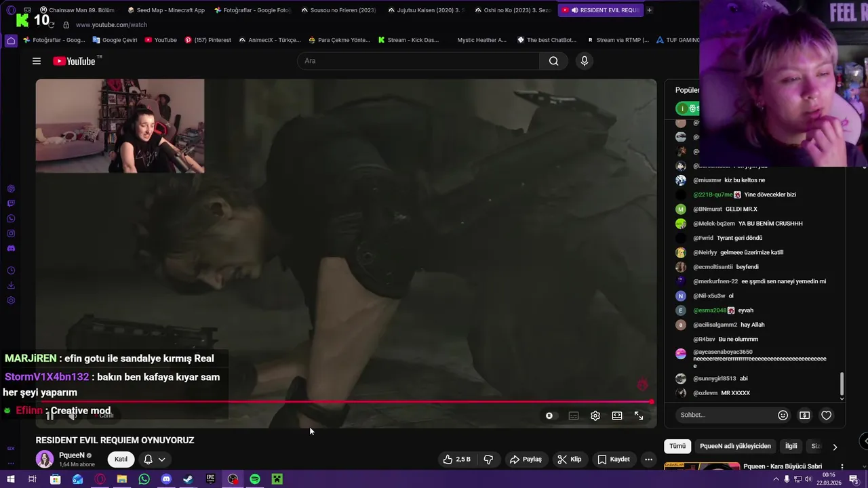The height and width of the screenshot is (488, 868).
Task: Open the Pinterest bookmark
Action: tap(208, 40)
